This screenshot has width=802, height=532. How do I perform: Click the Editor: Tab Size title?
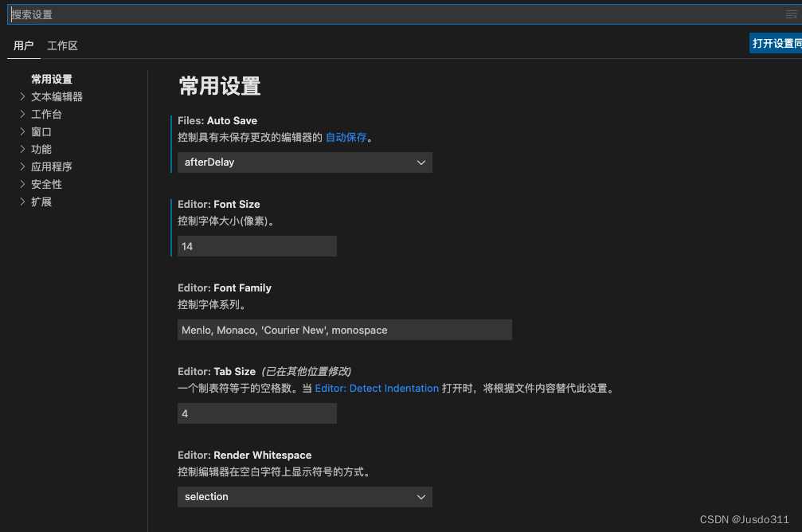(217, 371)
